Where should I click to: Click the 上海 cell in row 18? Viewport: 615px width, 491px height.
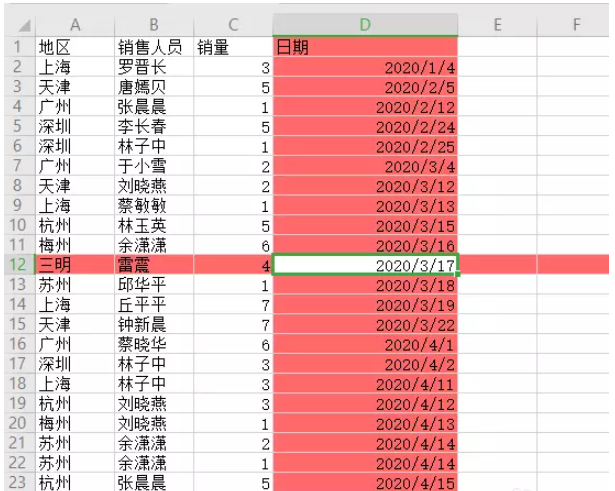point(75,384)
